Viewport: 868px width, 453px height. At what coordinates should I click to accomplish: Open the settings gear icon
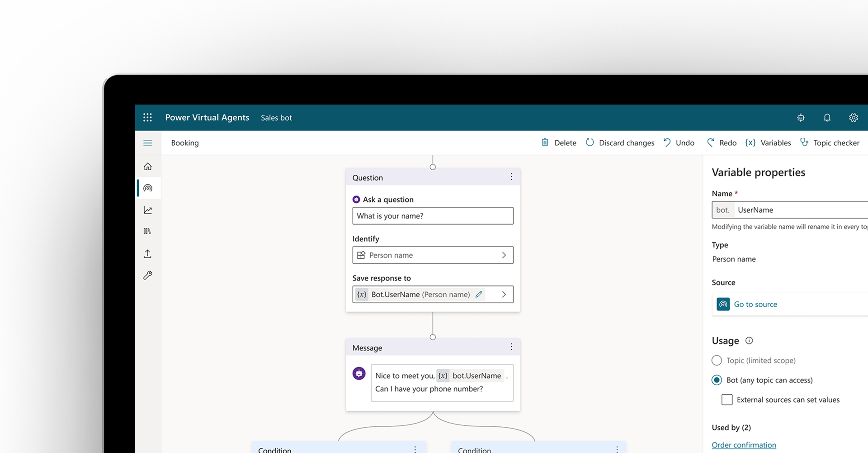click(x=853, y=118)
